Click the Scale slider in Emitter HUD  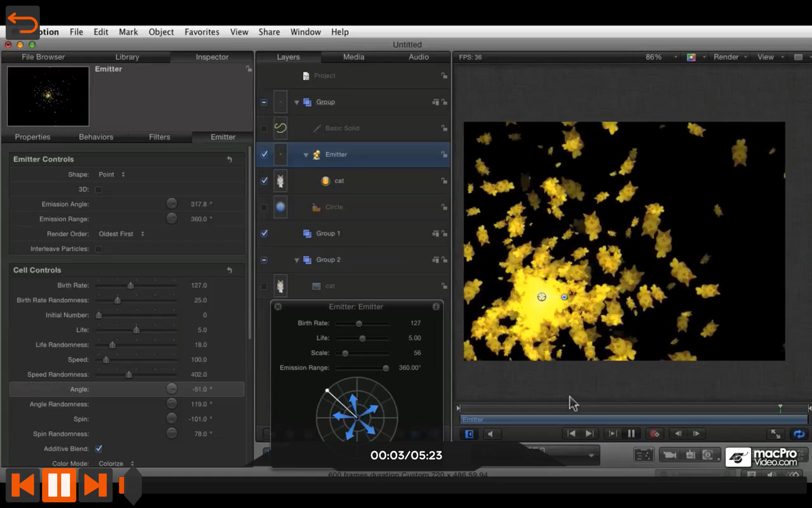(x=362, y=353)
